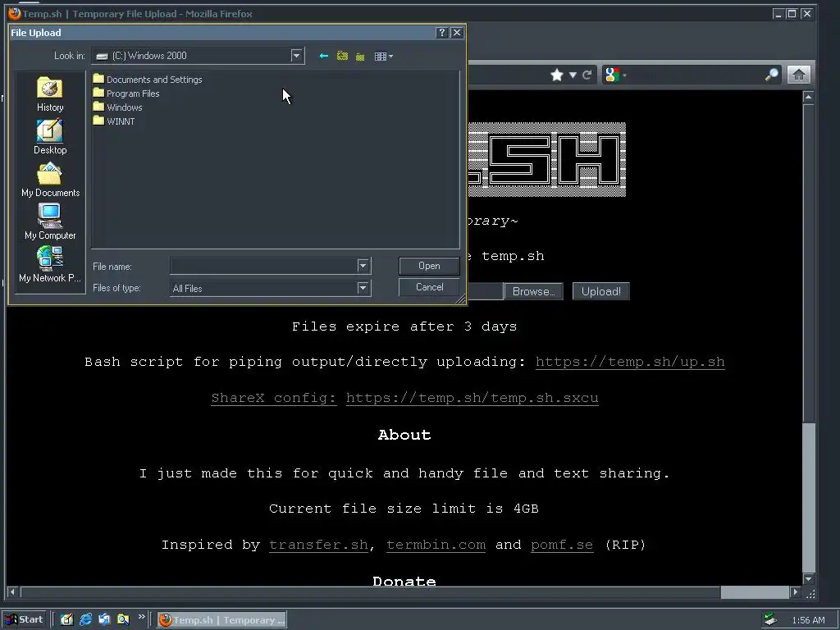Click the Upload! button on the page

pos(601,291)
